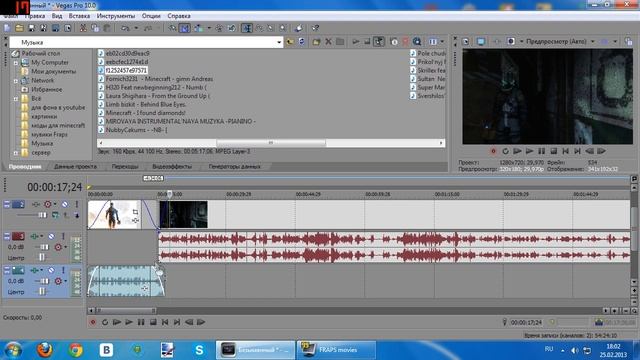Open Undo history dropdown arrow
Viewport: 640px width, 360px height.
click(136, 28)
